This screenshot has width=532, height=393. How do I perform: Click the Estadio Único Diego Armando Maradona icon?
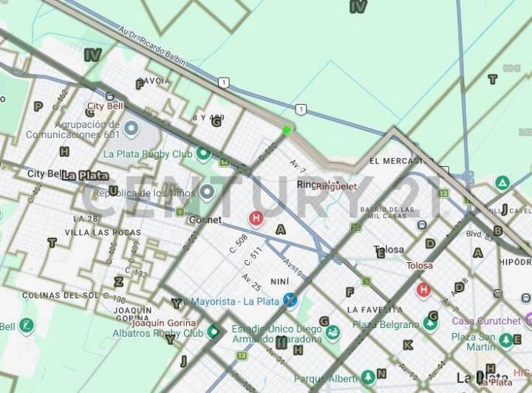tap(332, 333)
